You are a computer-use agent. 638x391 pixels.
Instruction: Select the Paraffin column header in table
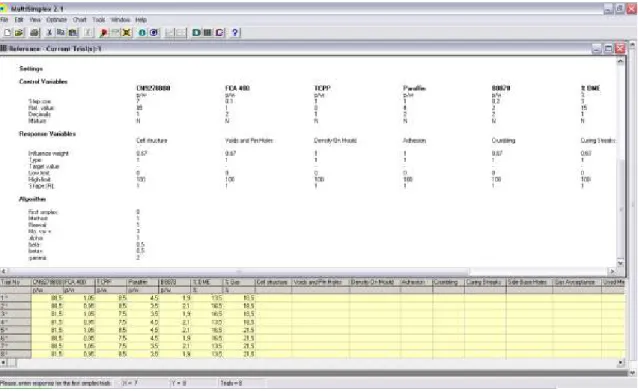[x=143, y=282]
